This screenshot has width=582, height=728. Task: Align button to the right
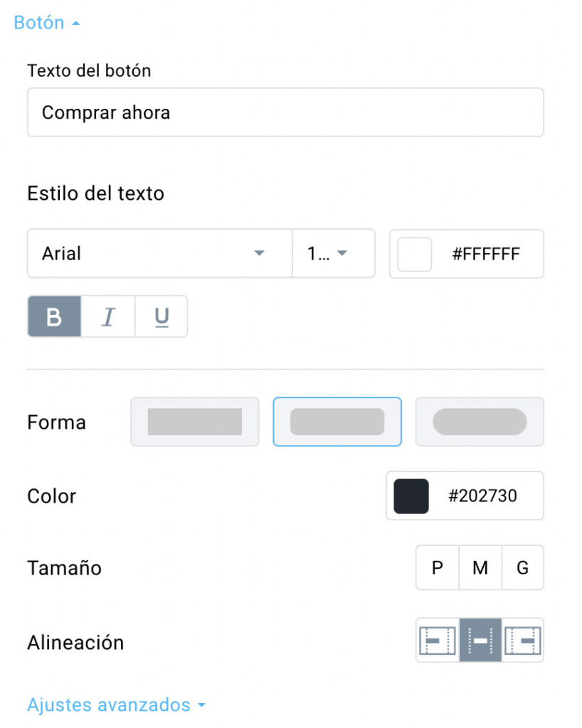[522, 641]
